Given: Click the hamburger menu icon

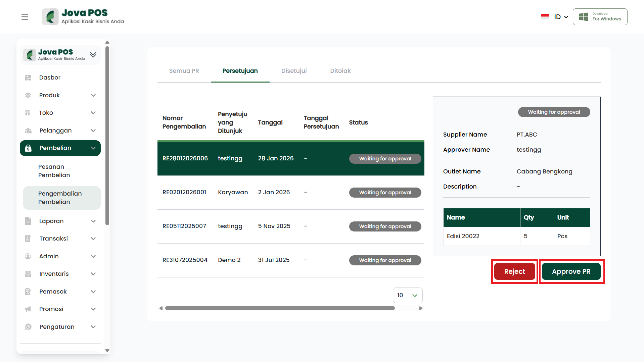Looking at the screenshot, I should pos(25,17).
